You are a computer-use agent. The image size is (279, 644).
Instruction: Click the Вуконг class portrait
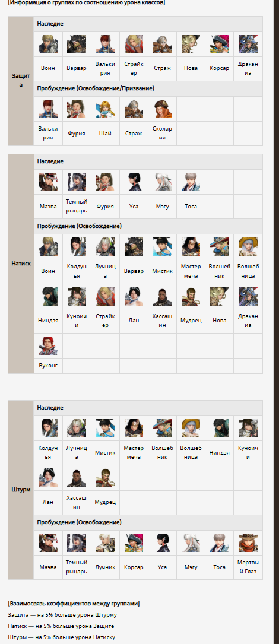[48, 346]
